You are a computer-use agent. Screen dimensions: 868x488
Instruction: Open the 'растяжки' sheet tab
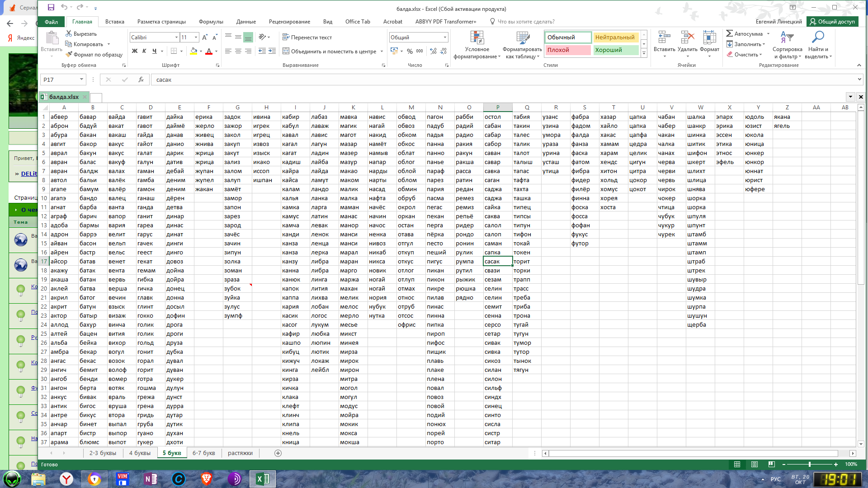point(240,453)
